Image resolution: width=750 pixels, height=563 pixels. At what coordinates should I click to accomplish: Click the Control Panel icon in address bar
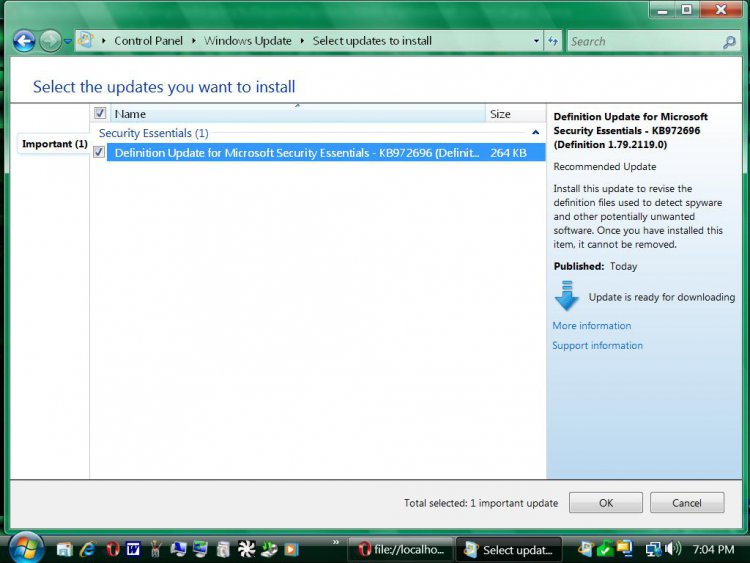point(85,40)
